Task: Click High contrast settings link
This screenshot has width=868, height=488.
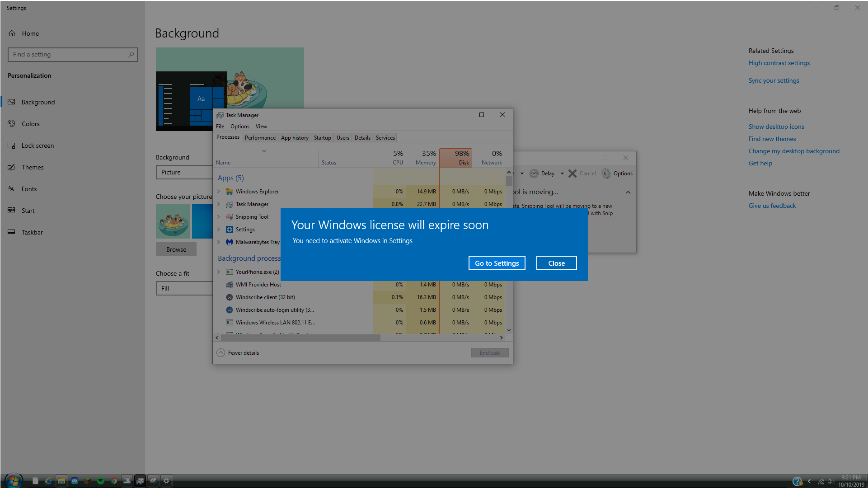Action: click(779, 62)
